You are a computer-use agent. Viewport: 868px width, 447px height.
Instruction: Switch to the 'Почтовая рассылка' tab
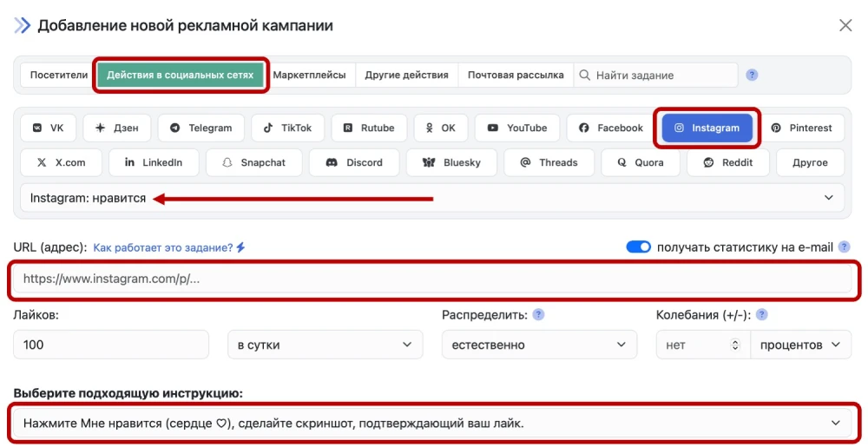(x=516, y=76)
